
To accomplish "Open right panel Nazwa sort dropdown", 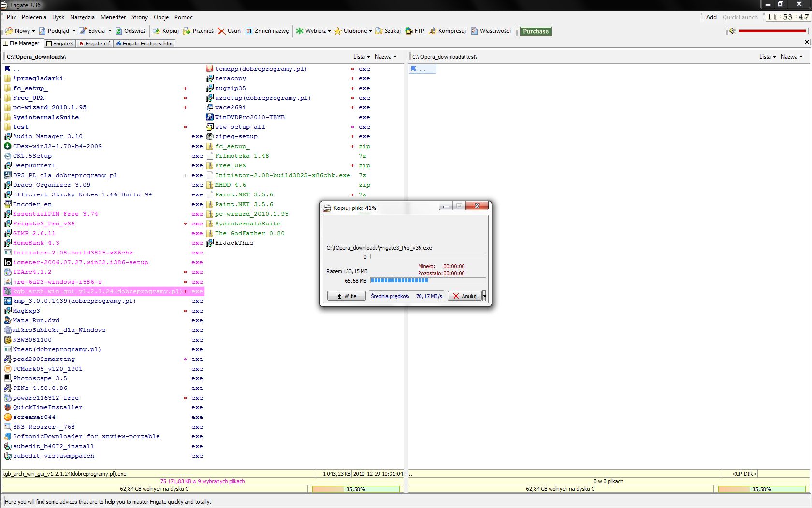I will pyautogui.click(x=791, y=57).
